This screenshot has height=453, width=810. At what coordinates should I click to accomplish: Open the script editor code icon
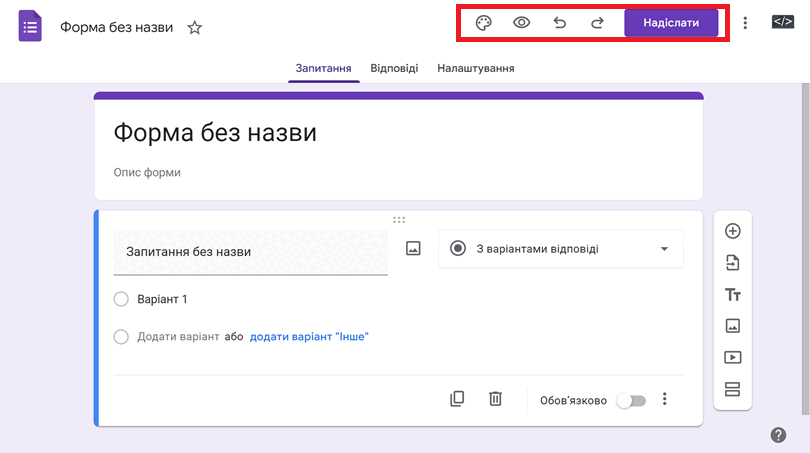tap(783, 22)
